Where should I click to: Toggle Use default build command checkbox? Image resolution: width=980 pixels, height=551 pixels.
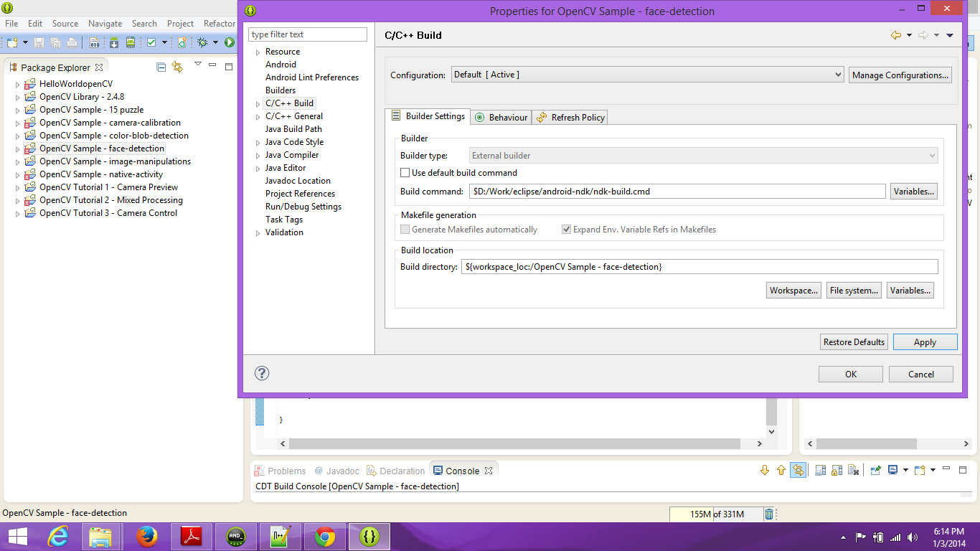tap(405, 173)
